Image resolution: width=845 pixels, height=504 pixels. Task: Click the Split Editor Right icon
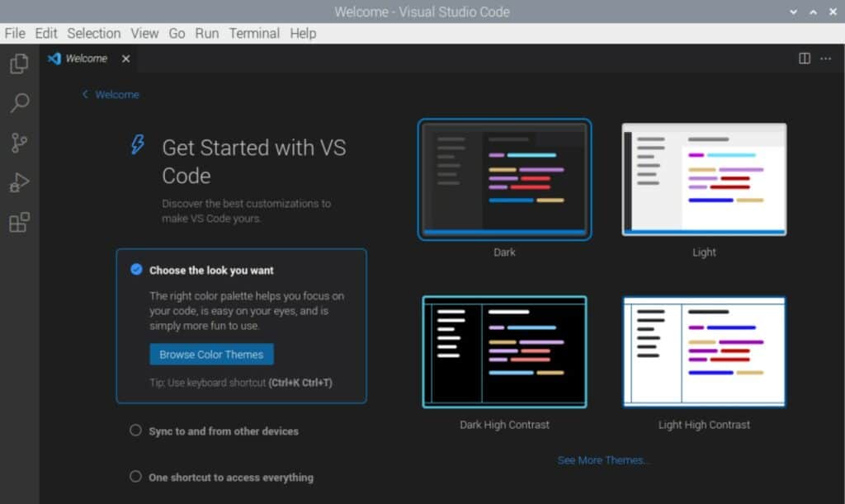point(804,58)
